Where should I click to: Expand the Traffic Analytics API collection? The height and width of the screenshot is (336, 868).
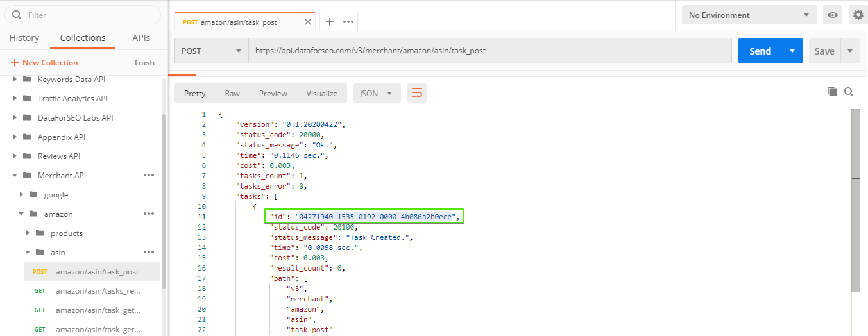point(15,99)
